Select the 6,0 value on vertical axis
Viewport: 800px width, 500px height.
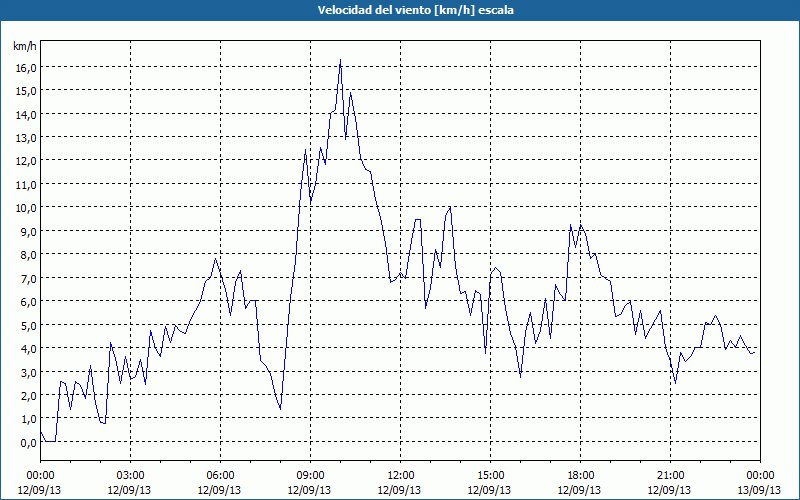tap(30, 302)
